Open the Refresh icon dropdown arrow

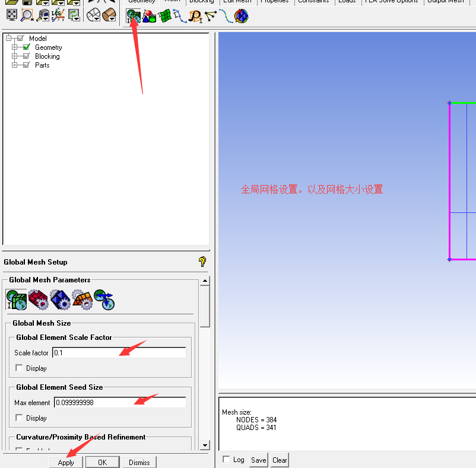(77, 19)
